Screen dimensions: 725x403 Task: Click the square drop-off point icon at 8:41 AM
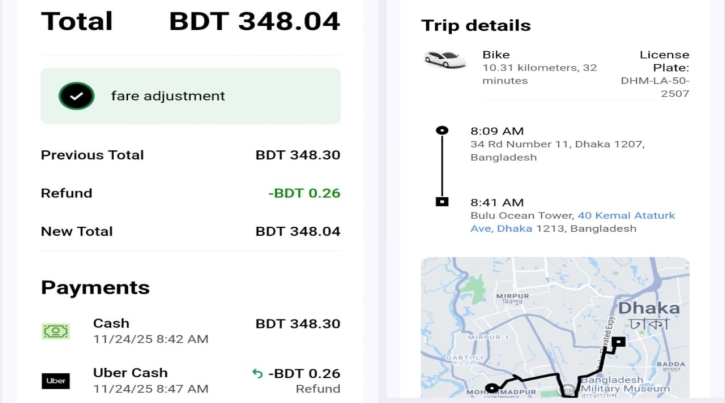442,202
